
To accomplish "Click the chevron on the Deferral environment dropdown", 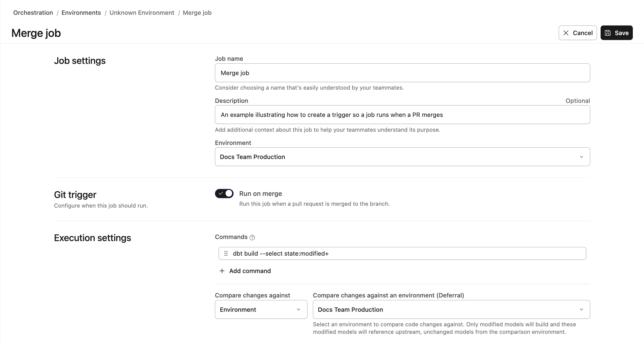I will pos(582,309).
